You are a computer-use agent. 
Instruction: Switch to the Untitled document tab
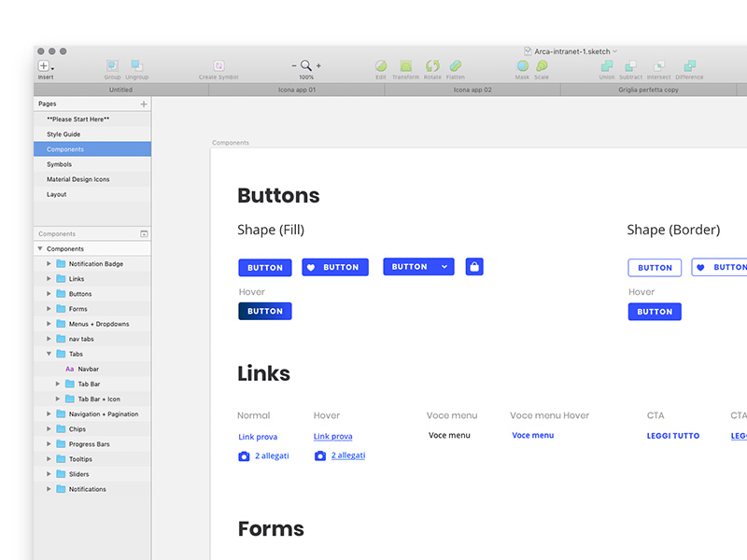pyautogui.click(x=121, y=90)
